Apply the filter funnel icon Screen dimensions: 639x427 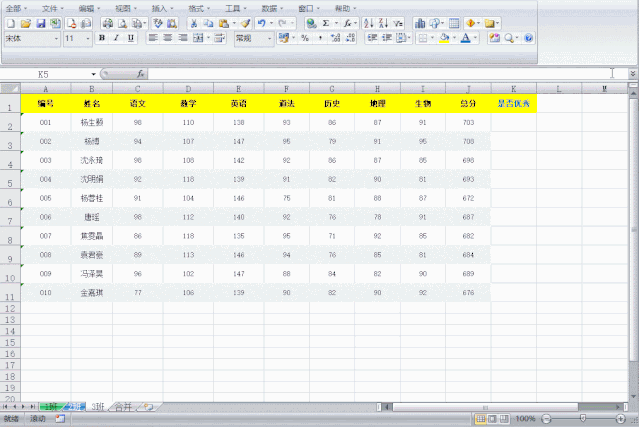[398, 24]
